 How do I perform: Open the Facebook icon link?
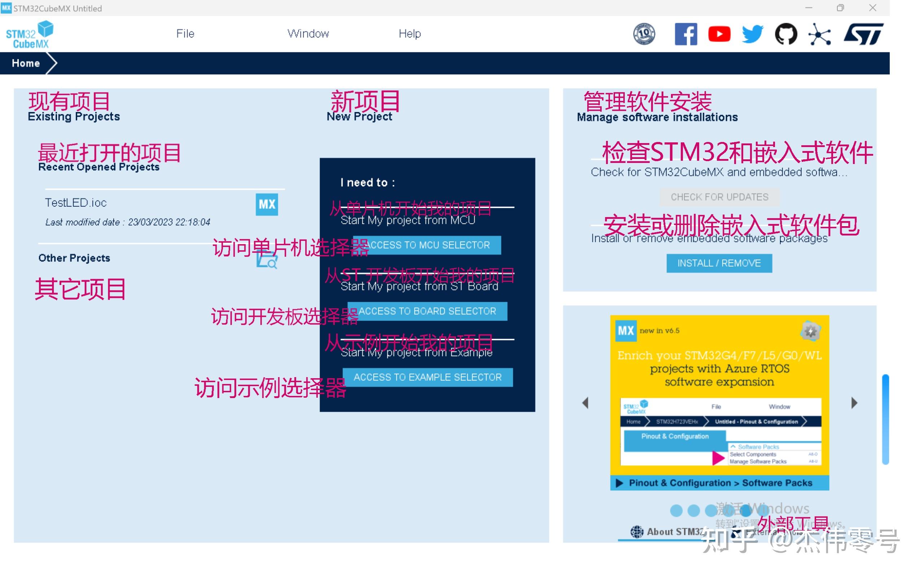click(x=685, y=34)
